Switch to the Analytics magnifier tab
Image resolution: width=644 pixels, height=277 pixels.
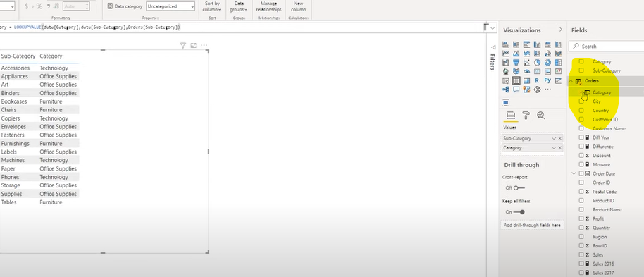[x=541, y=116]
